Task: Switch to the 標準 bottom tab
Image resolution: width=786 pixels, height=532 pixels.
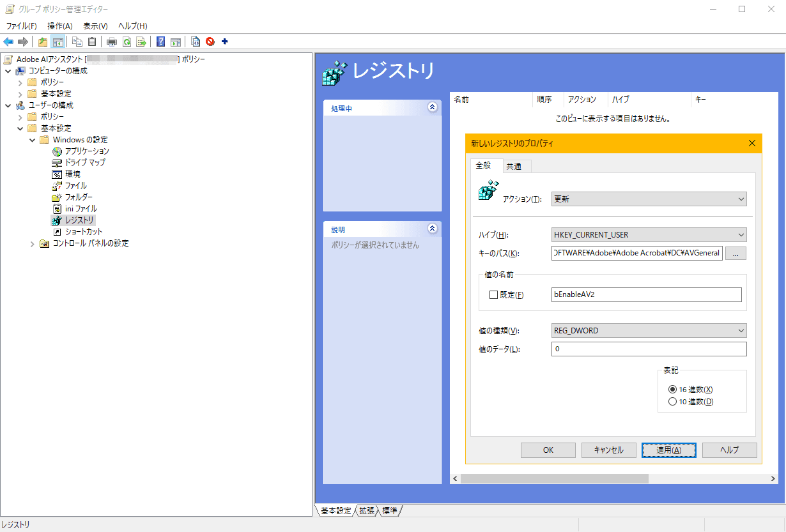Action: [x=390, y=511]
